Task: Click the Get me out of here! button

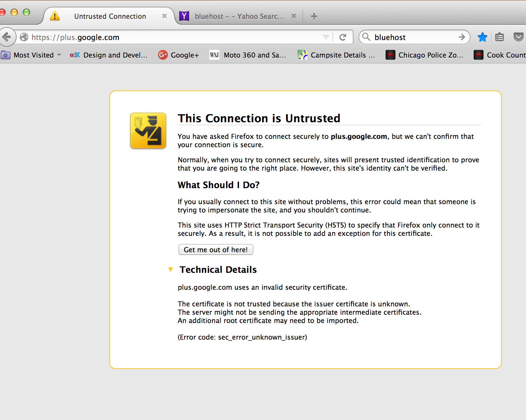Action: click(216, 249)
